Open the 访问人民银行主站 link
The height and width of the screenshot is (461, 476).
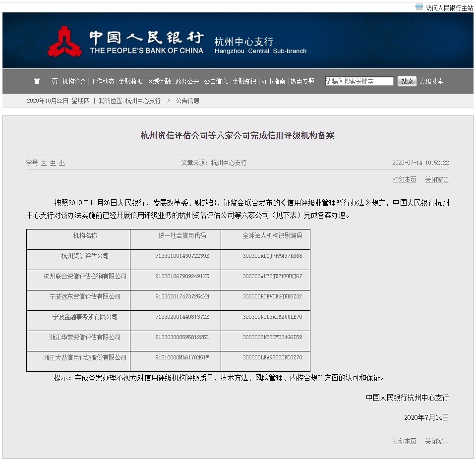449,8
